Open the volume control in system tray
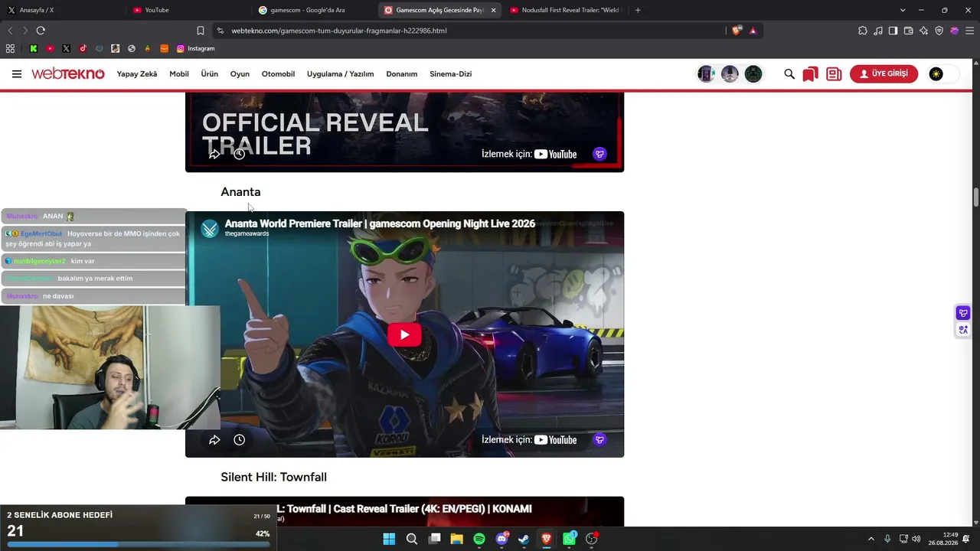This screenshot has height=551, width=980. tap(916, 539)
